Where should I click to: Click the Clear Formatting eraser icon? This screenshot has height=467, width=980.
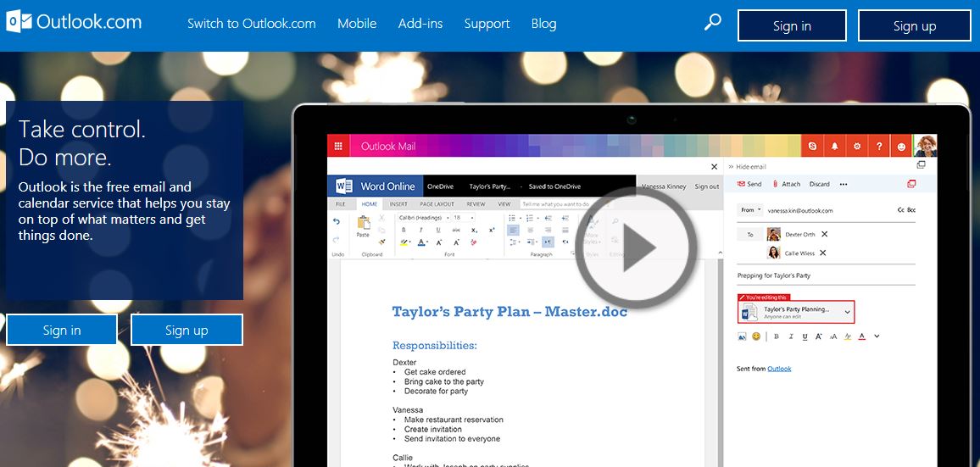click(x=474, y=242)
